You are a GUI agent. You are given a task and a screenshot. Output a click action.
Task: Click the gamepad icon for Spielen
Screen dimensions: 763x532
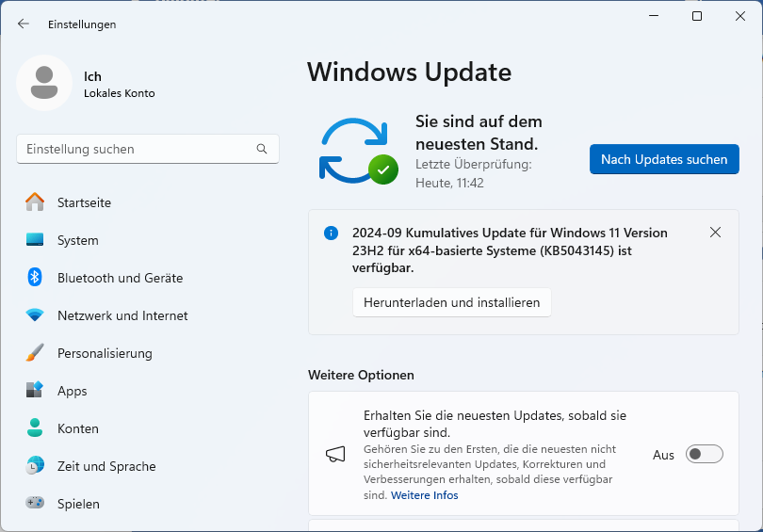[35, 502]
